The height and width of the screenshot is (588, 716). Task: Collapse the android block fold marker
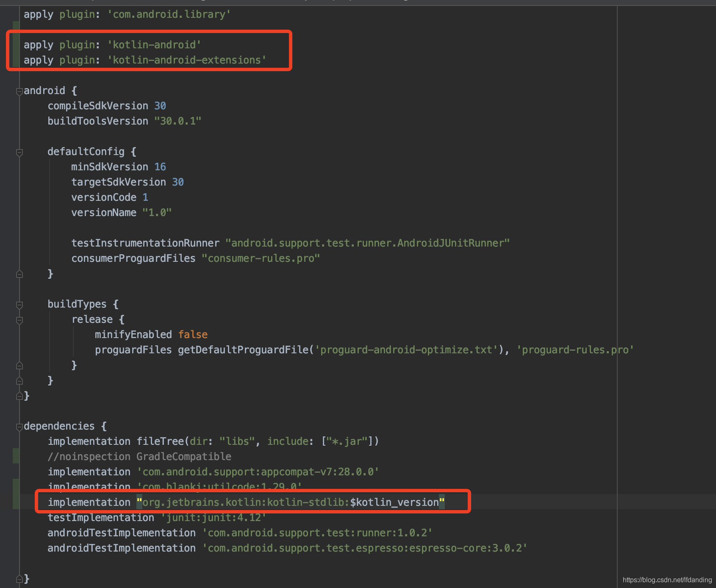coord(19,92)
